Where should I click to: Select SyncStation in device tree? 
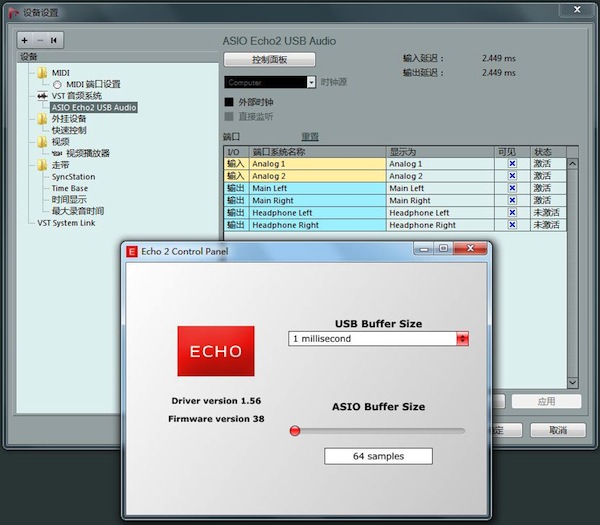click(73, 177)
